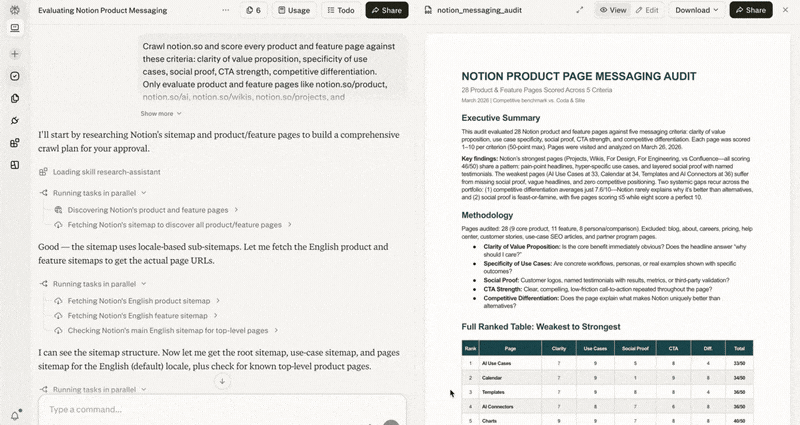Click the conversation title Evaluating Notion Product Messaging
The height and width of the screenshot is (425, 800).
(x=103, y=10)
